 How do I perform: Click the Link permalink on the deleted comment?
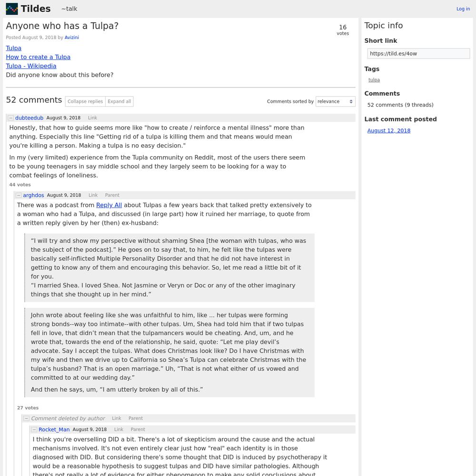(117, 418)
